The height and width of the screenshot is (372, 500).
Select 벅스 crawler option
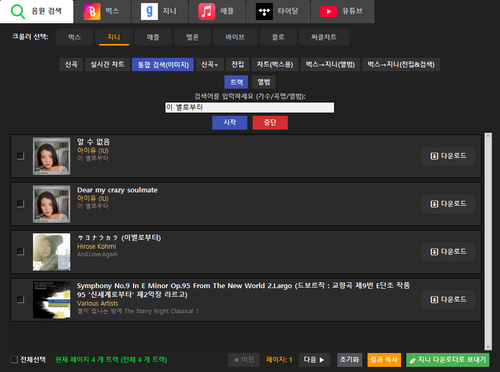pos(74,37)
